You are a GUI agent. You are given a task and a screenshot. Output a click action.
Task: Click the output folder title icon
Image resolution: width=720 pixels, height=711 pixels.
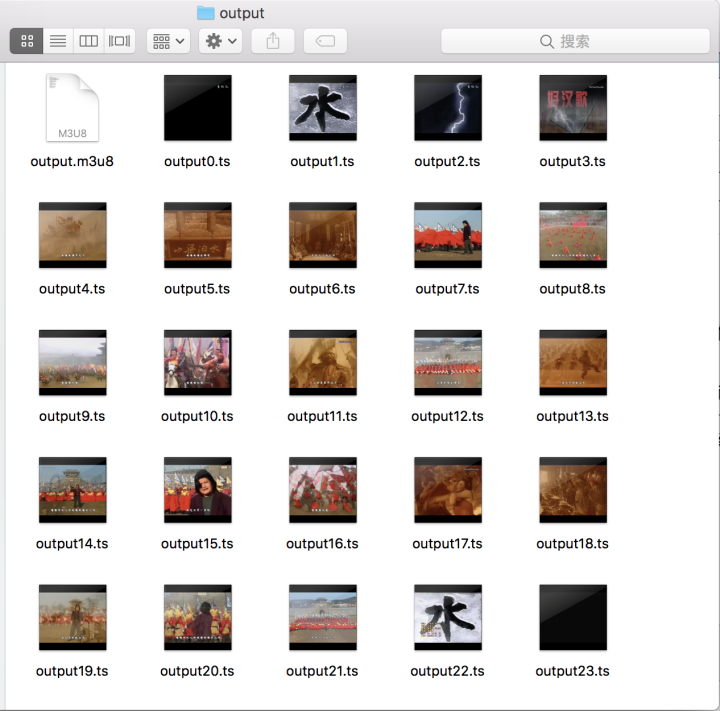coord(206,13)
